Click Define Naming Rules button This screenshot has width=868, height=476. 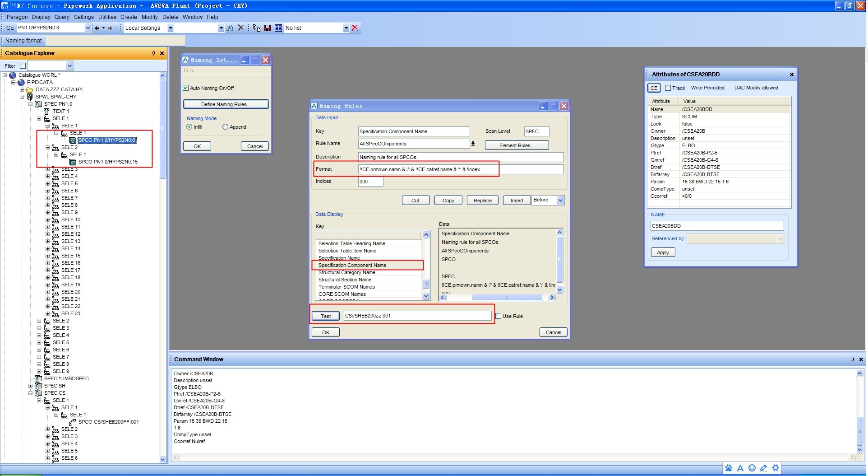[226, 104]
